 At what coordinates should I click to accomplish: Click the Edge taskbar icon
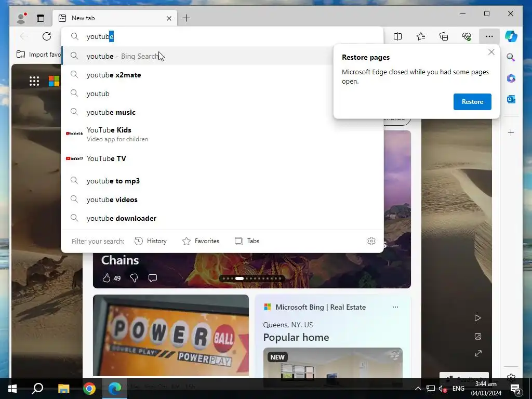tap(115, 389)
